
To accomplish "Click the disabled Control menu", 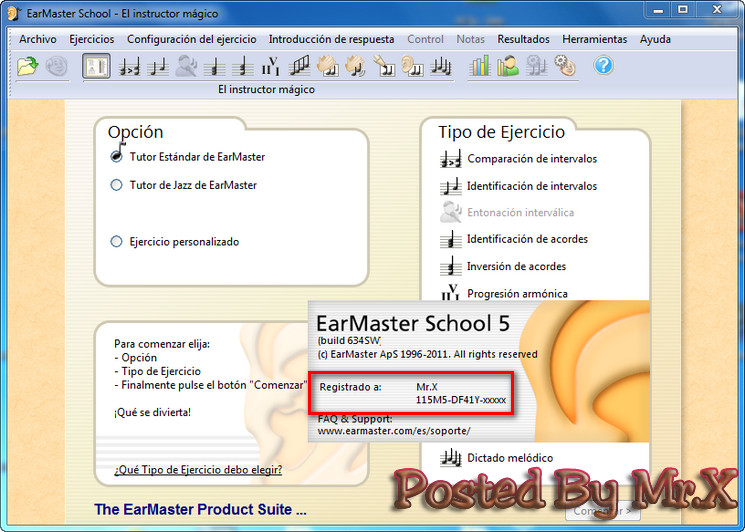I will pyautogui.click(x=425, y=39).
